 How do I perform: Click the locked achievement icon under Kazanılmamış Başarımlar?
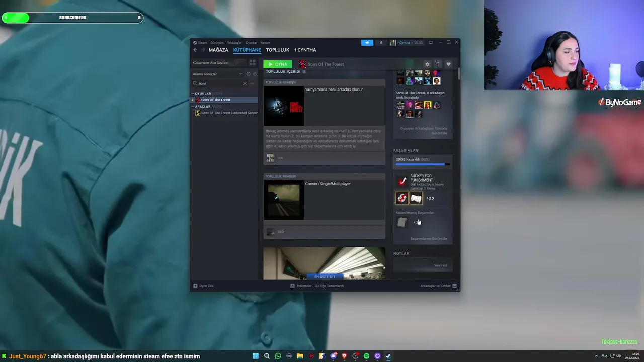[x=402, y=222]
